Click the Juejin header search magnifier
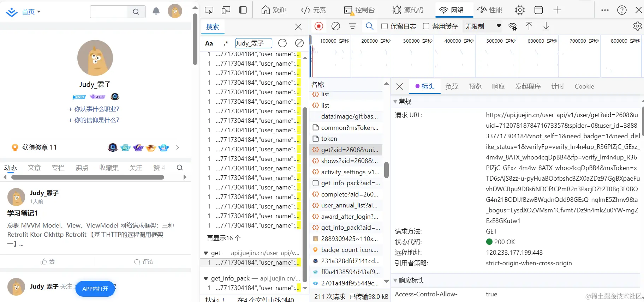 [x=136, y=12]
